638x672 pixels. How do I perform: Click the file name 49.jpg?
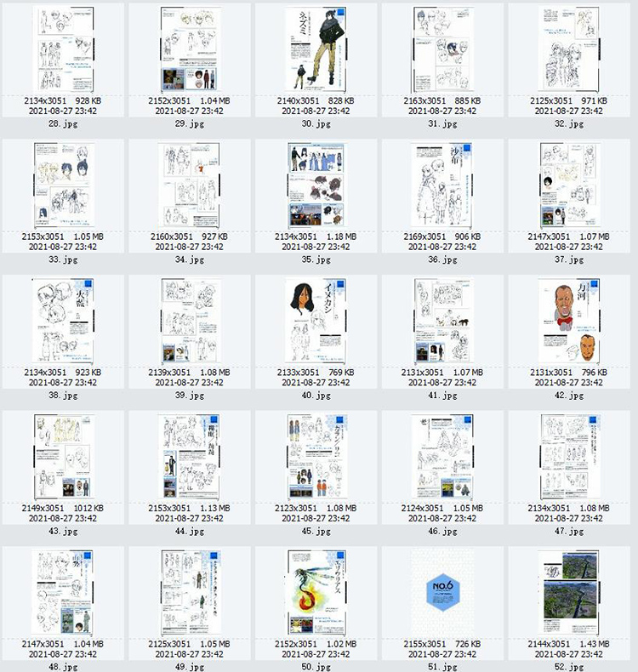[190, 667]
